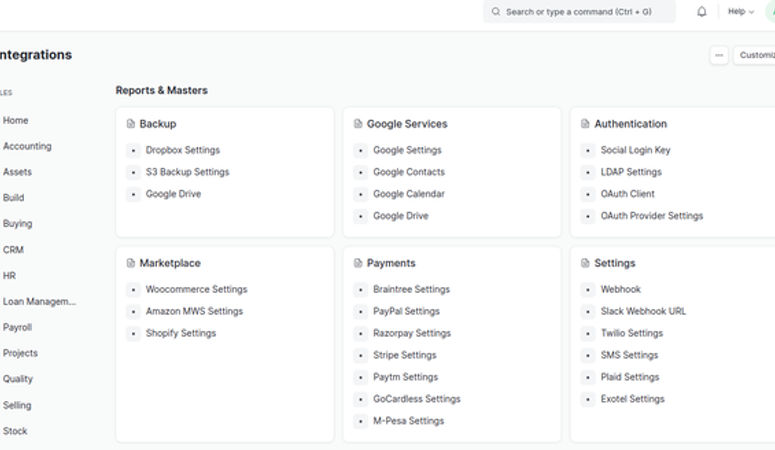Select the Payroll sidebar item
This screenshot has height=450, width=775.
(17, 327)
